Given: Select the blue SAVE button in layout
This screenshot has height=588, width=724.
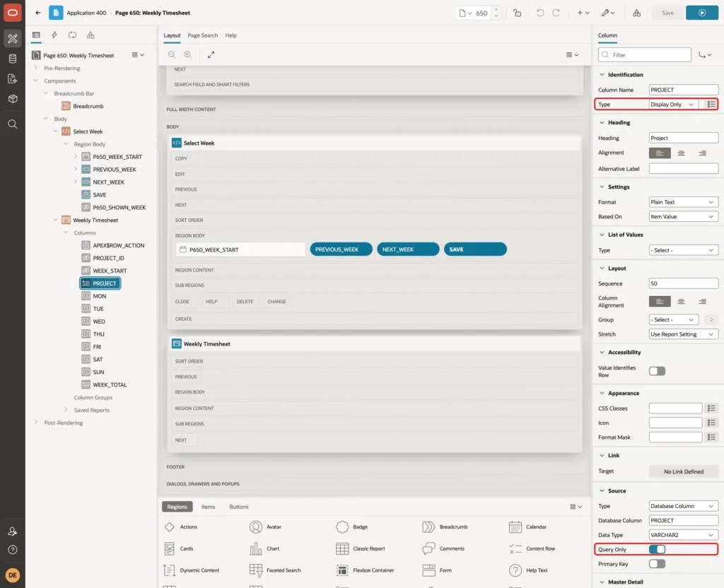Looking at the screenshot, I should click(475, 249).
